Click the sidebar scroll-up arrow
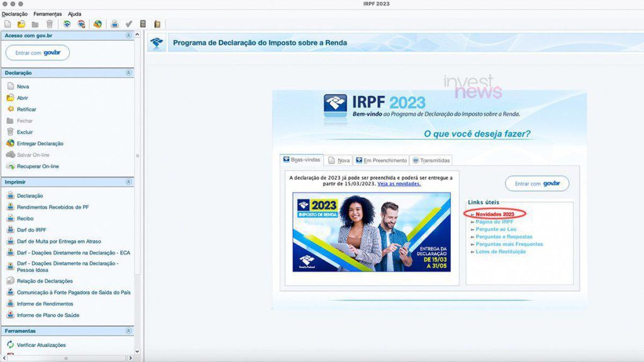 pyautogui.click(x=138, y=35)
